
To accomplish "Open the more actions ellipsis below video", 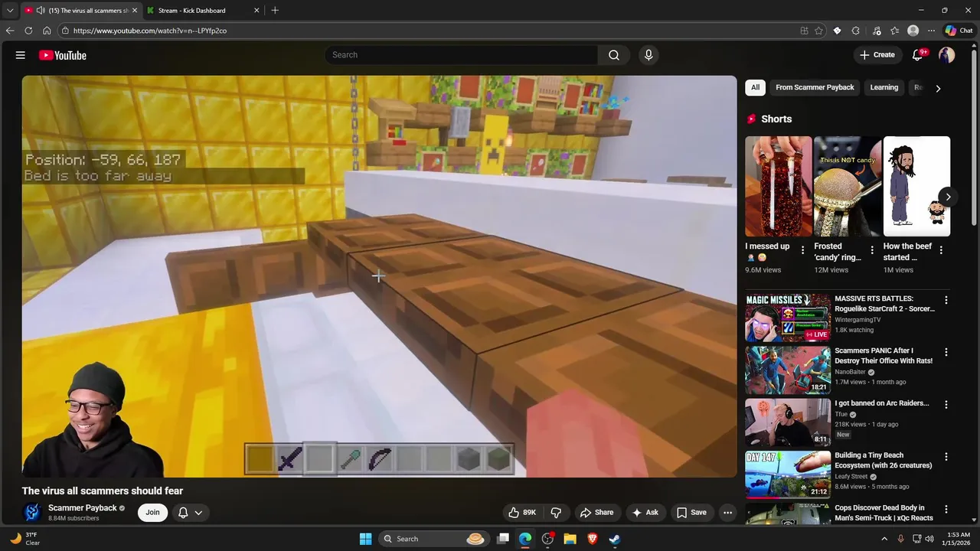I will 728,513.
